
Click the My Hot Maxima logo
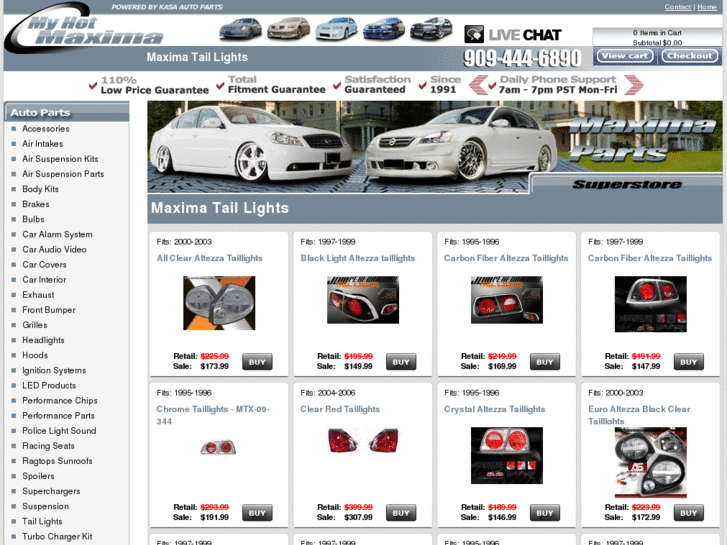(x=84, y=28)
